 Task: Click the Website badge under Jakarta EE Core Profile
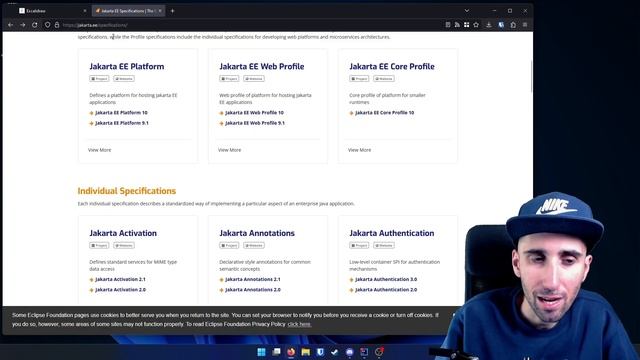coord(384,79)
